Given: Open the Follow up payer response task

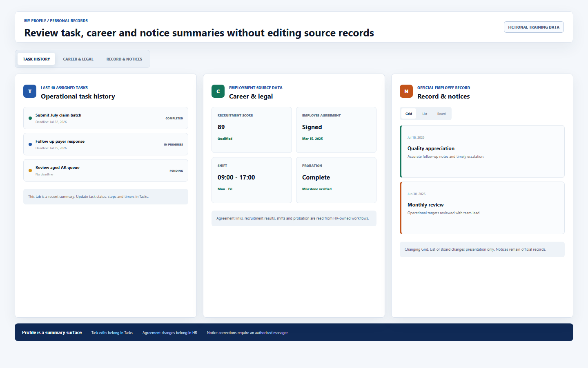Looking at the screenshot, I should 106,144.
